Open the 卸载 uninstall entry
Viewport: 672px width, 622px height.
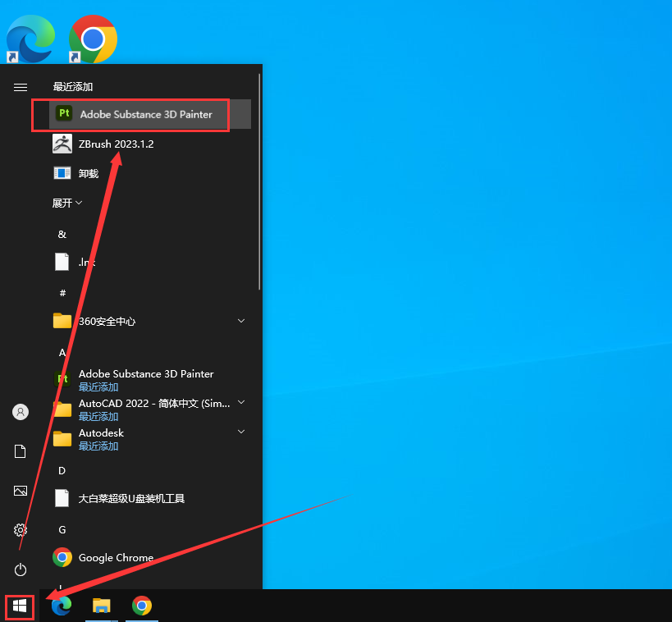150,174
